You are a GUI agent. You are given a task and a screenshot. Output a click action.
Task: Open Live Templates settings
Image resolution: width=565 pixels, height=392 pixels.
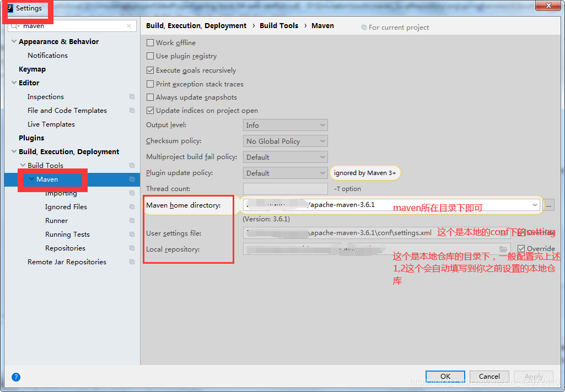tap(51, 124)
